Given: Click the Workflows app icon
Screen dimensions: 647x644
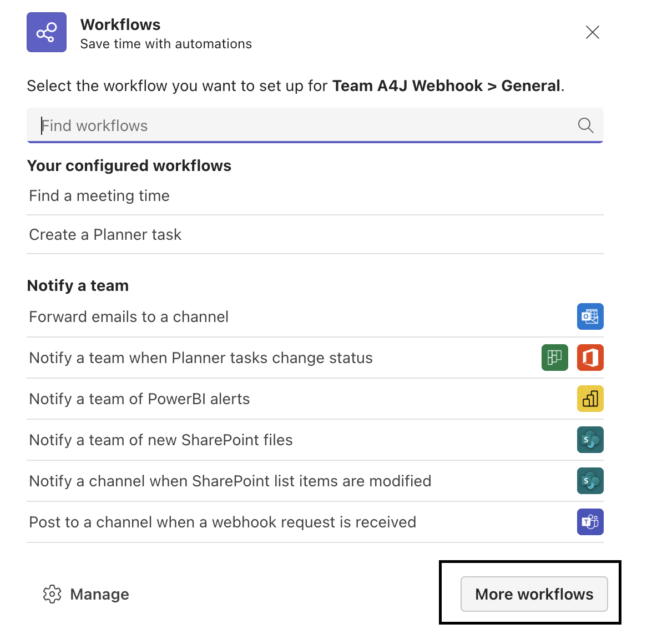Looking at the screenshot, I should tap(46, 32).
